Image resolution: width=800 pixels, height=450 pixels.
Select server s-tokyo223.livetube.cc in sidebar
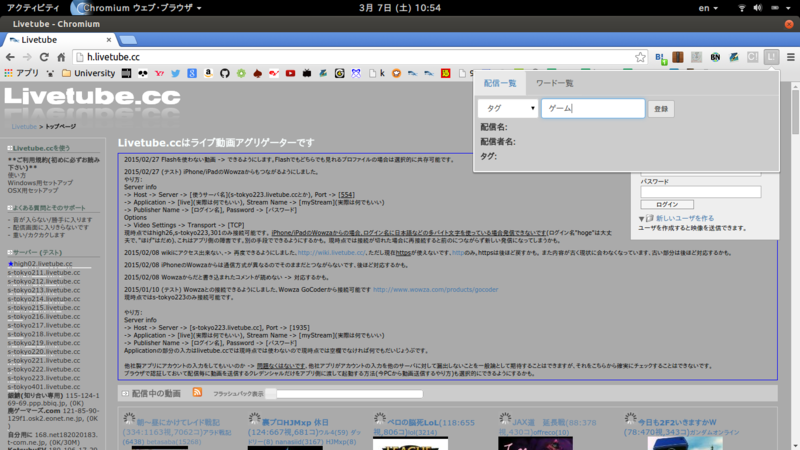(44, 378)
